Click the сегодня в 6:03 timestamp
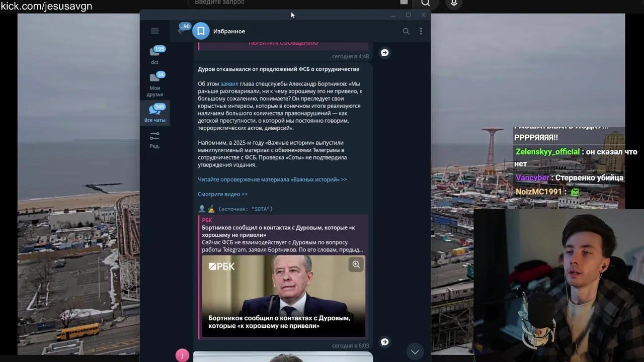This screenshot has width=644, height=362. [x=350, y=346]
